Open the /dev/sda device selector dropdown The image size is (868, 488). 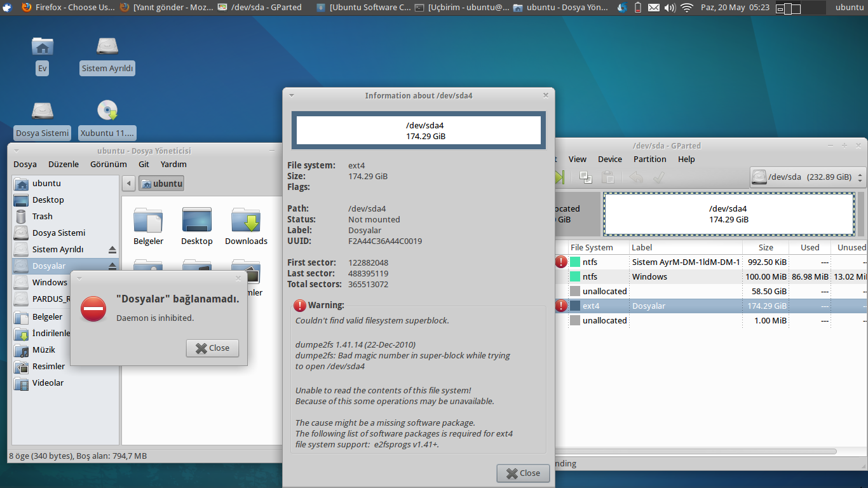[x=807, y=177]
